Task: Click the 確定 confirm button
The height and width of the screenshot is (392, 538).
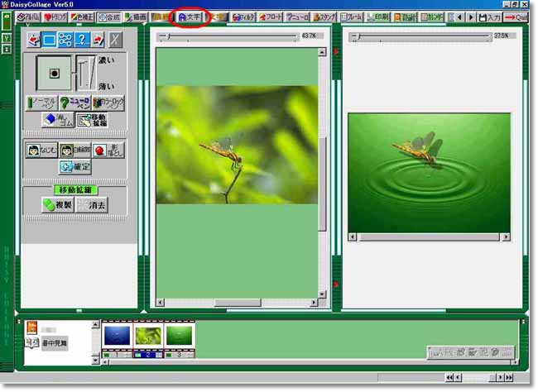Action: coord(75,167)
